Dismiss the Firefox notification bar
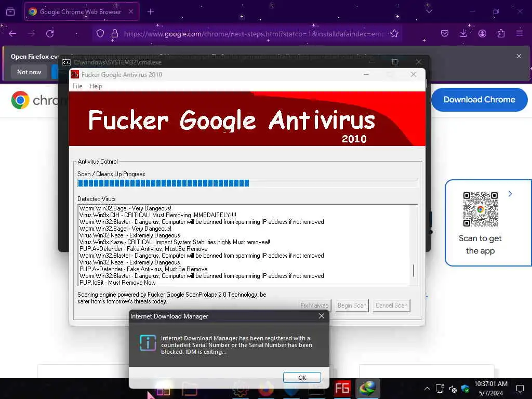 [x=519, y=56]
